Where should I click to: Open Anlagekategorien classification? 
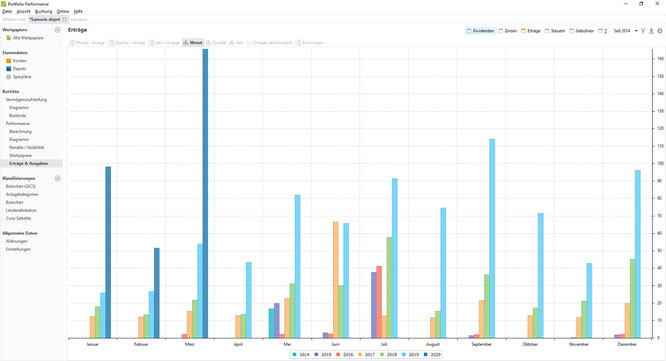(22, 195)
